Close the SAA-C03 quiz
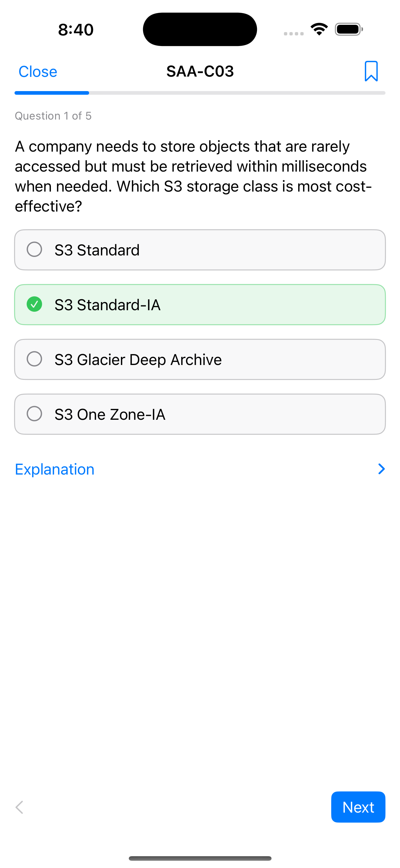This screenshot has height=868, width=400. [38, 71]
